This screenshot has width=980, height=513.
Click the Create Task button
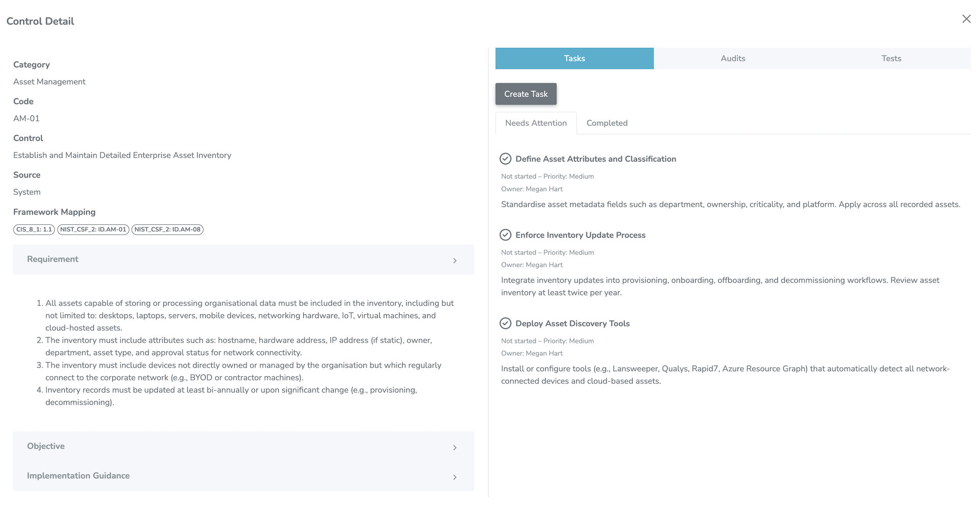click(526, 94)
